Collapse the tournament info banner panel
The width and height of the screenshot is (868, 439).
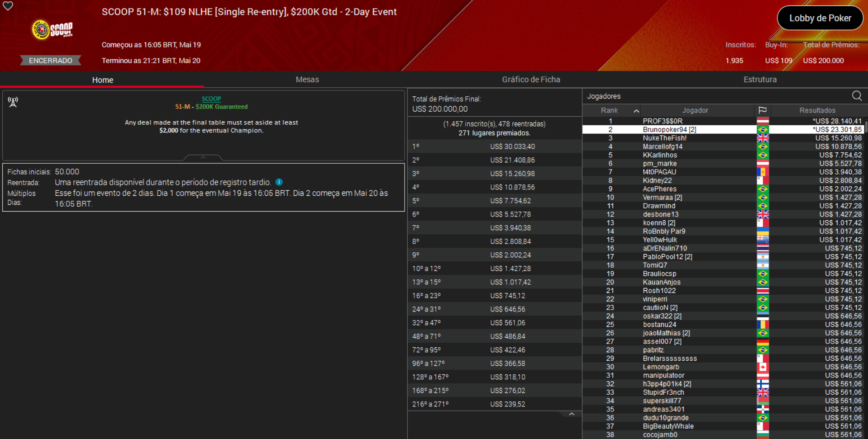point(203,157)
